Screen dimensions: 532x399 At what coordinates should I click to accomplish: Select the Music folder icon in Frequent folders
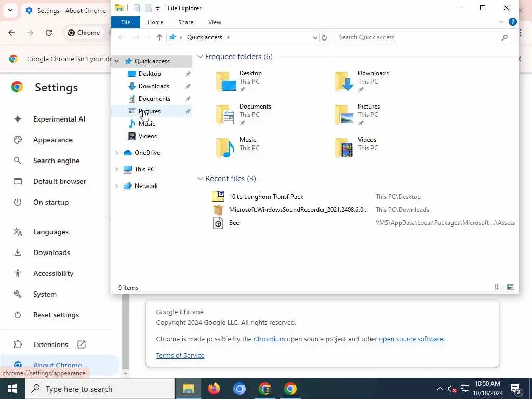pos(227,148)
